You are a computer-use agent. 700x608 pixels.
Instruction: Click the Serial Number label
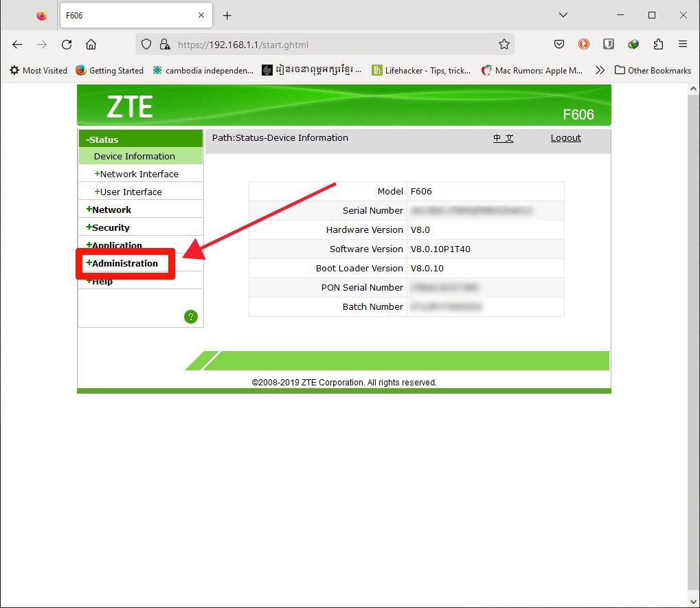click(373, 211)
